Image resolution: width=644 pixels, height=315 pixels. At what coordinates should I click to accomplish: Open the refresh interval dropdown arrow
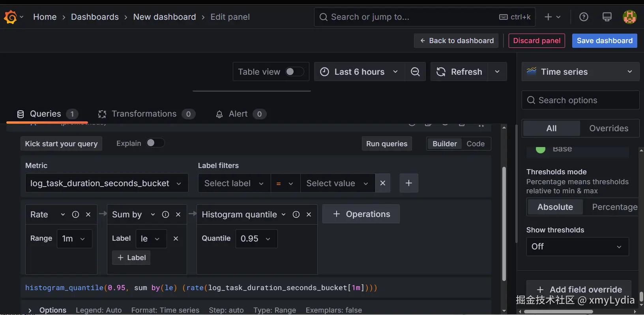click(497, 72)
